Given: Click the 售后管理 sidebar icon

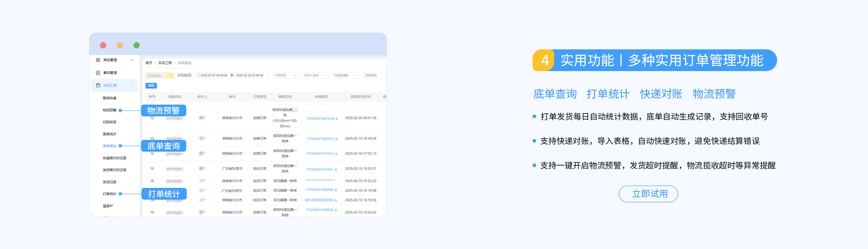Looking at the screenshot, I should [98, 73].
